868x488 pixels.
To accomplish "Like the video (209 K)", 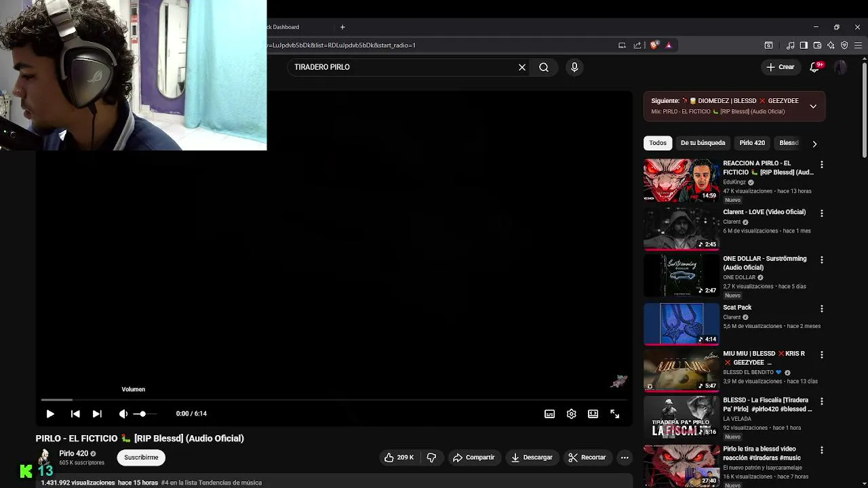I will pos(399,457).
